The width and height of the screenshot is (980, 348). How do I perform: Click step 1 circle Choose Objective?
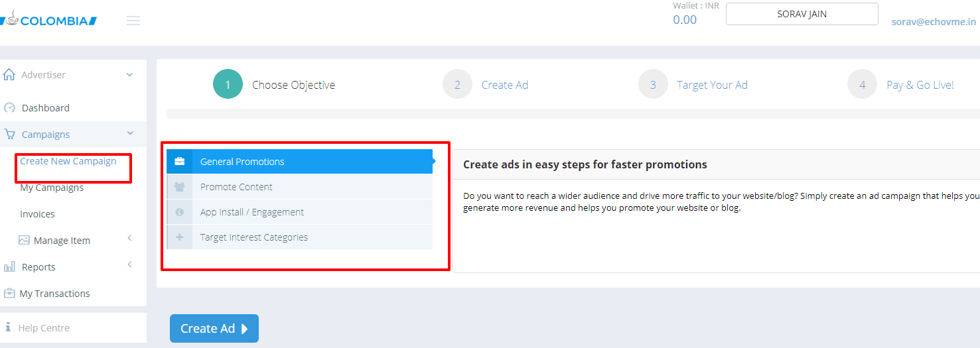228,85
